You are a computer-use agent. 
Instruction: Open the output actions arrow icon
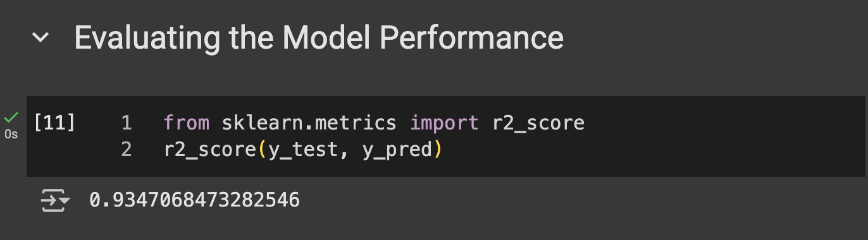click(55, 201)
